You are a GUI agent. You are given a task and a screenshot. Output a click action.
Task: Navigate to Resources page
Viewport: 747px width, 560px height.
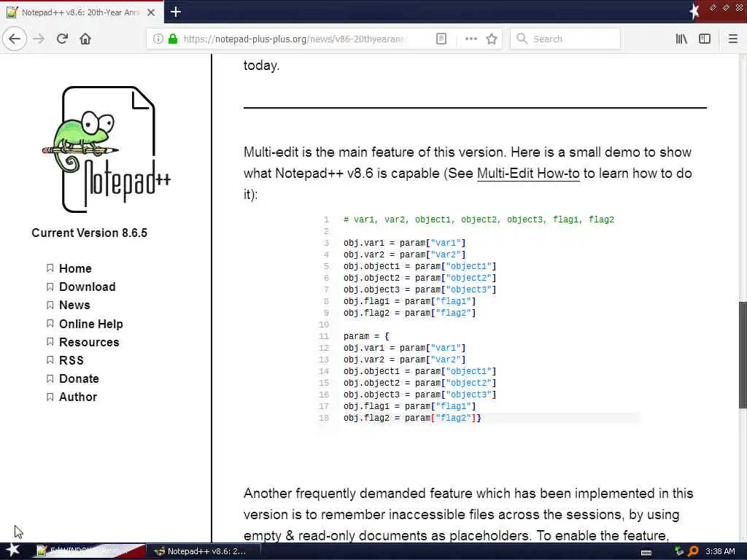(89, 342)
